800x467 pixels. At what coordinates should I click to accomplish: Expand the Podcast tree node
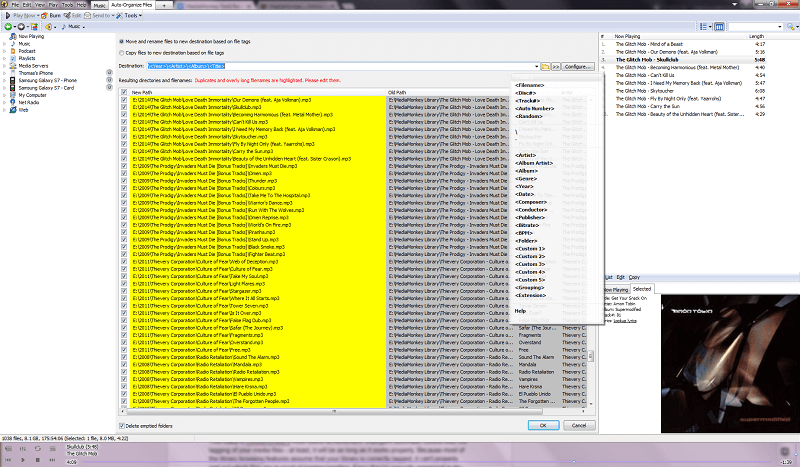(x=5, y=51)
